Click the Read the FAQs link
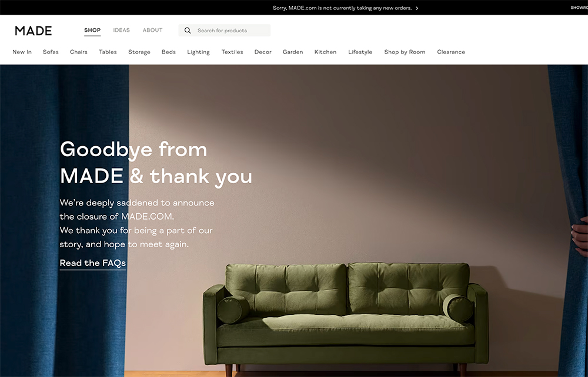 [x=93, y=263]
